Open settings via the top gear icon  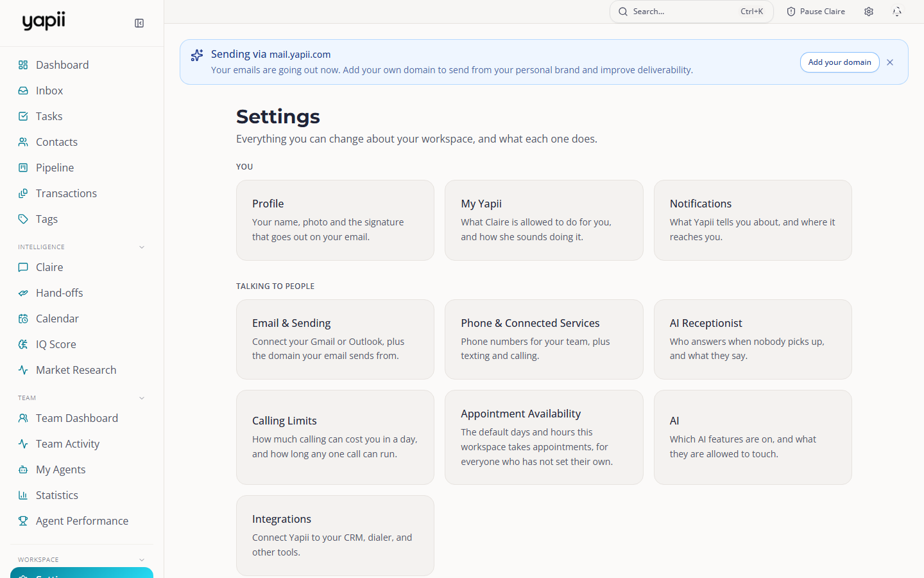tap(869, 12)
